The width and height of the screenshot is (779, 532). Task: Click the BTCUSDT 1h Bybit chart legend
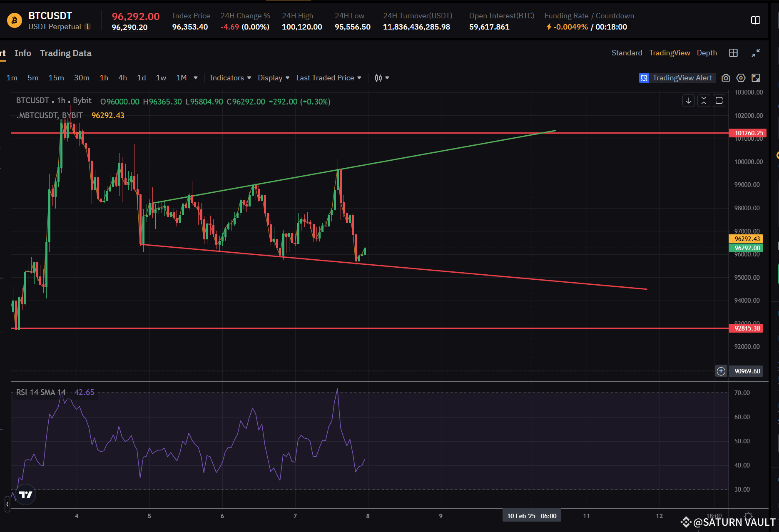(x=54, y=101)
